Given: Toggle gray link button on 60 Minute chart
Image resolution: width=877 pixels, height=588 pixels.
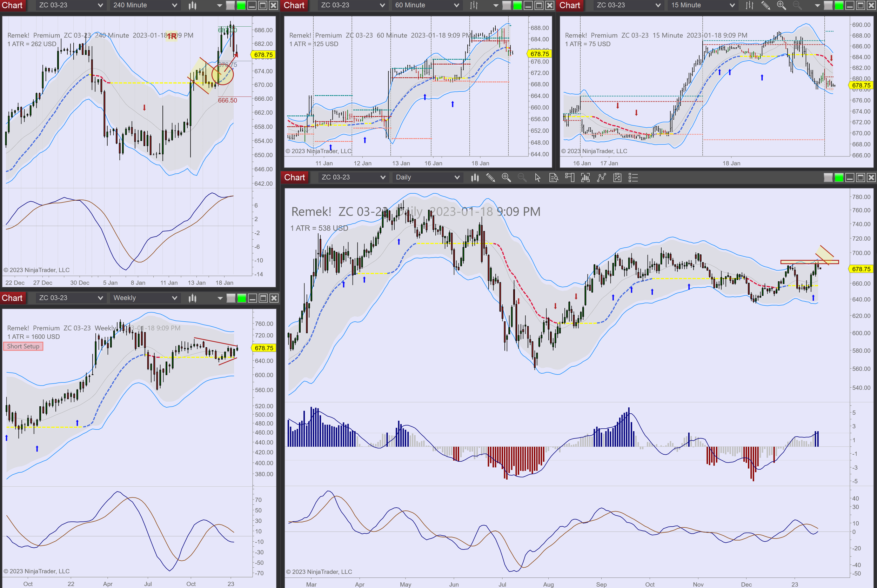Looking at the screenshot, I should [x=507, y=5].
